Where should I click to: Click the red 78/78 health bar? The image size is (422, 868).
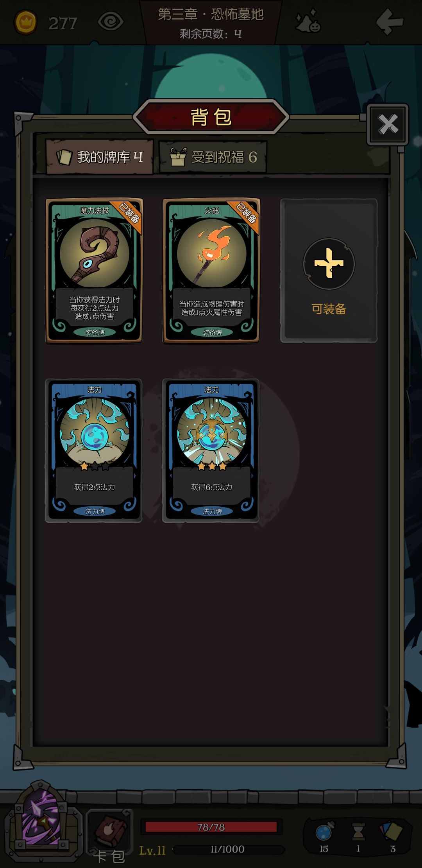tap(211, 827)
